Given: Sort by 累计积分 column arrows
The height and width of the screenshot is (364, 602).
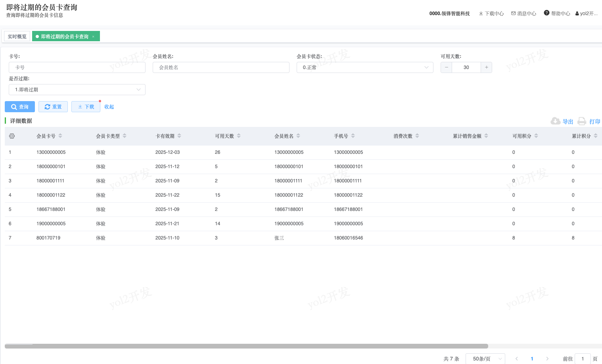Looking at the screenshot, I should pyautogui.click(x=596, y=136).
